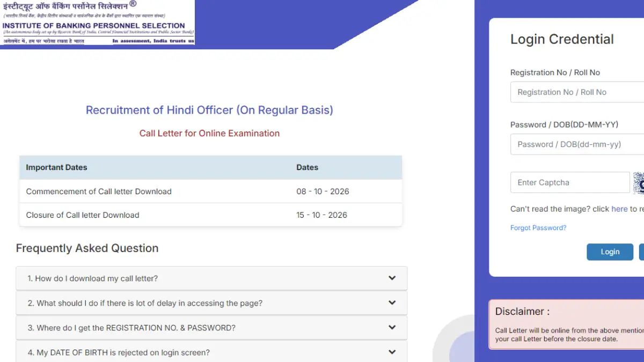This screenshot has width=644, height=362.
Task: Expand the delay in accessing page FAQ chevron
Action: pos(392,302)
